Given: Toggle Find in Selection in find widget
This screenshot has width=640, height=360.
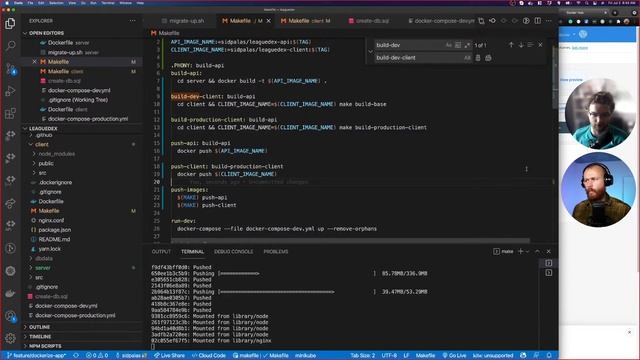Looking at the screenshot, I should [x=530, y=45].
